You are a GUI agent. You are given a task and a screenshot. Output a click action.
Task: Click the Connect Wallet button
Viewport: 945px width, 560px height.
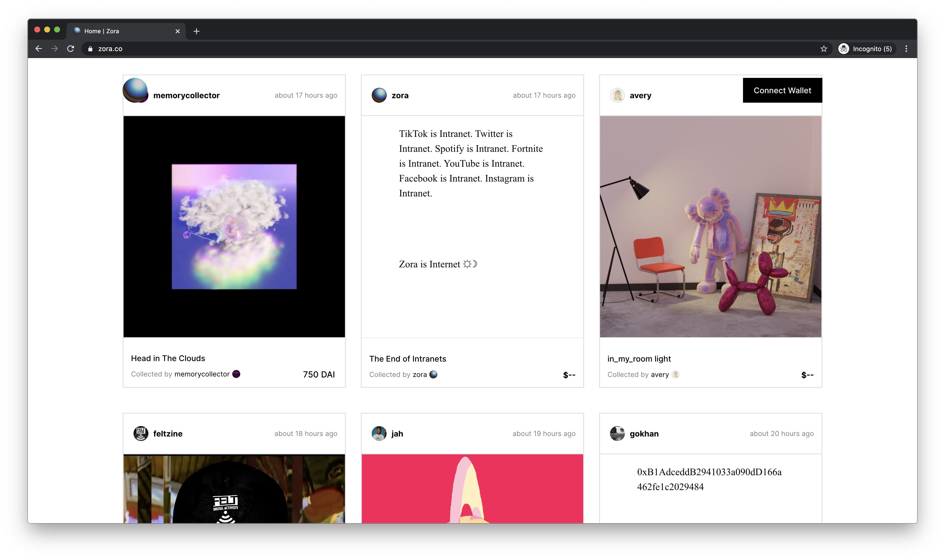782,91
